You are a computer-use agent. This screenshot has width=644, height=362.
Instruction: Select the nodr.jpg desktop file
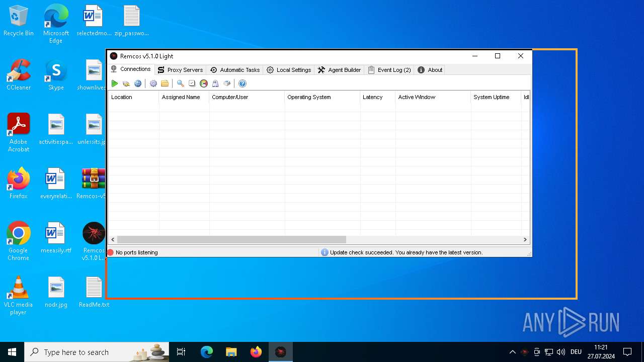click(56, 292)
